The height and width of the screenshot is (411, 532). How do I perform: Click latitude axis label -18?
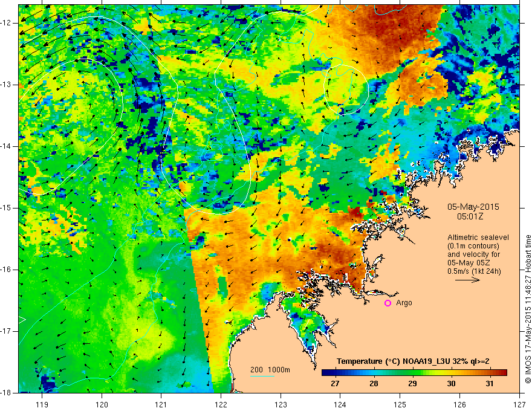tap(7, 393)
